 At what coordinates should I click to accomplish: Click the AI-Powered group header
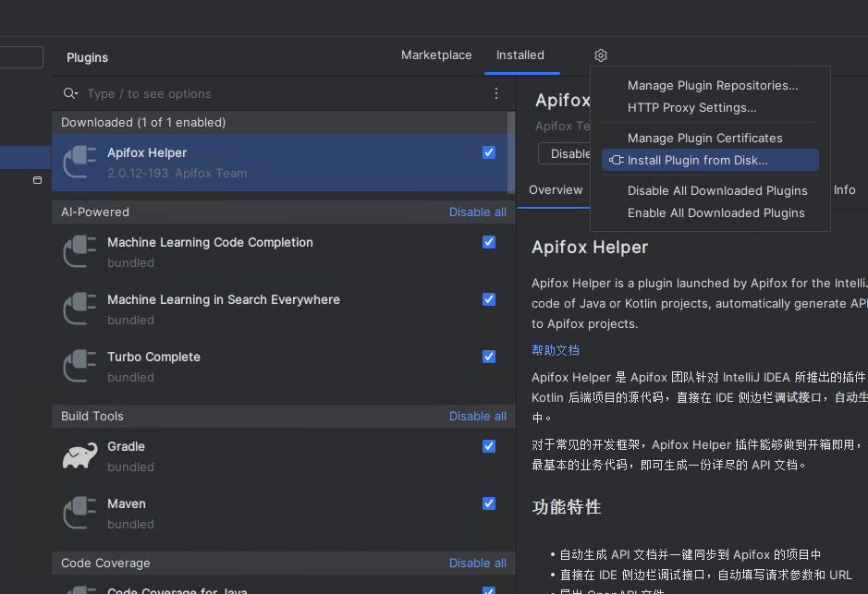point(284,212)
